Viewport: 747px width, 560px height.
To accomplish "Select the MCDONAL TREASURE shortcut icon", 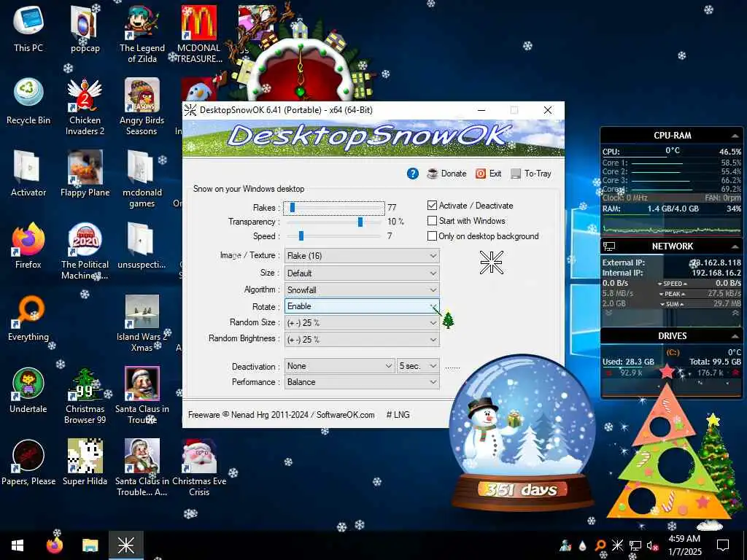I will 199,34.
